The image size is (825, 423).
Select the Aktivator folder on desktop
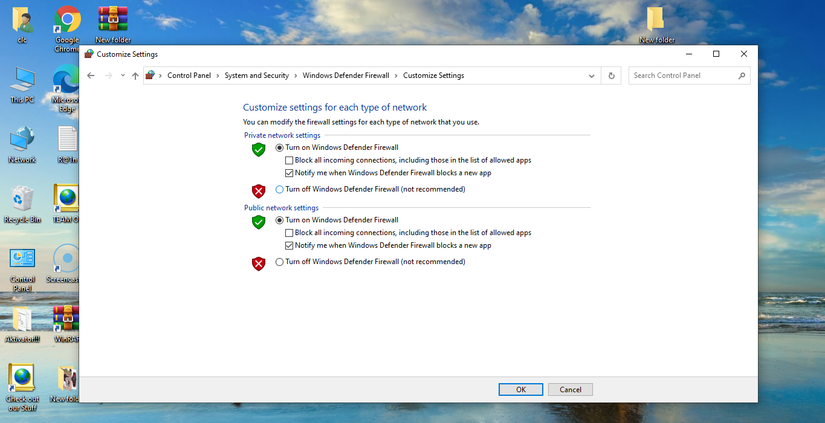22,325
